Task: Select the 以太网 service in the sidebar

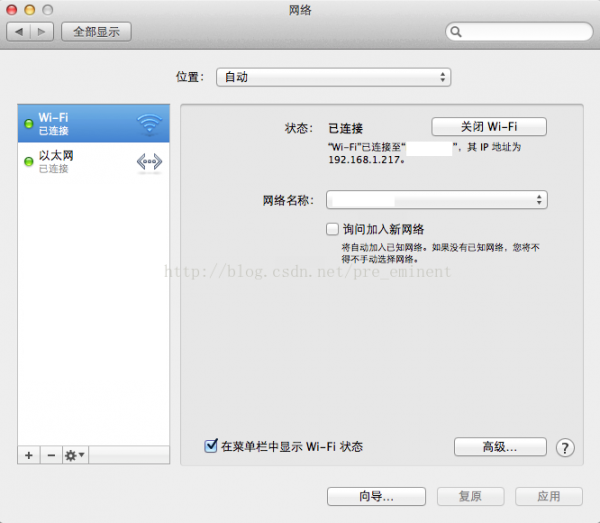Action: pos(93,161)
